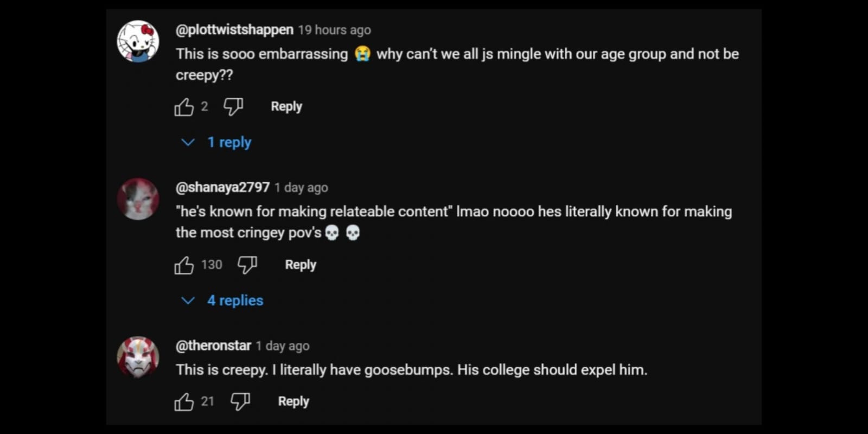Open @plottwistshappen's Hello Kitty avatar
868x434 pixels.
point(138,42)
